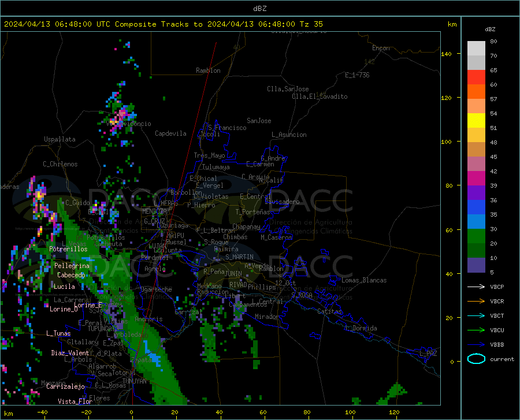Click the Mirador place label
Image resolution: width=520 pixels, height=420 pixels.
(267, 317)
